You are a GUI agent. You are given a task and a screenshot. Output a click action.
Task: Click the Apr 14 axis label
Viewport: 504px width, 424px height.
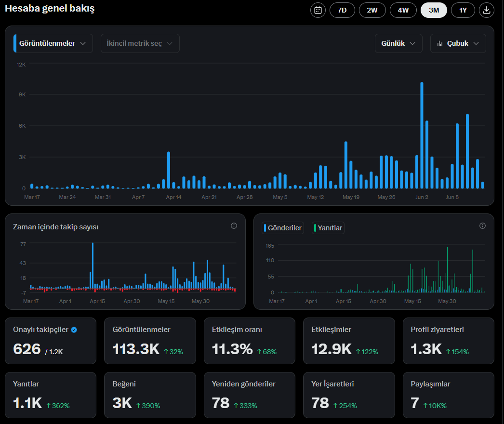click(x=173, y=197)
